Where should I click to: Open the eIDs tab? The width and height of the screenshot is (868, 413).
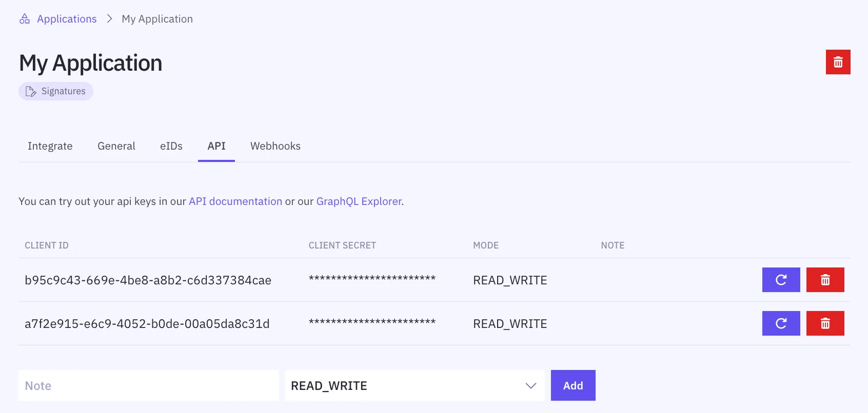click(171, 146)
